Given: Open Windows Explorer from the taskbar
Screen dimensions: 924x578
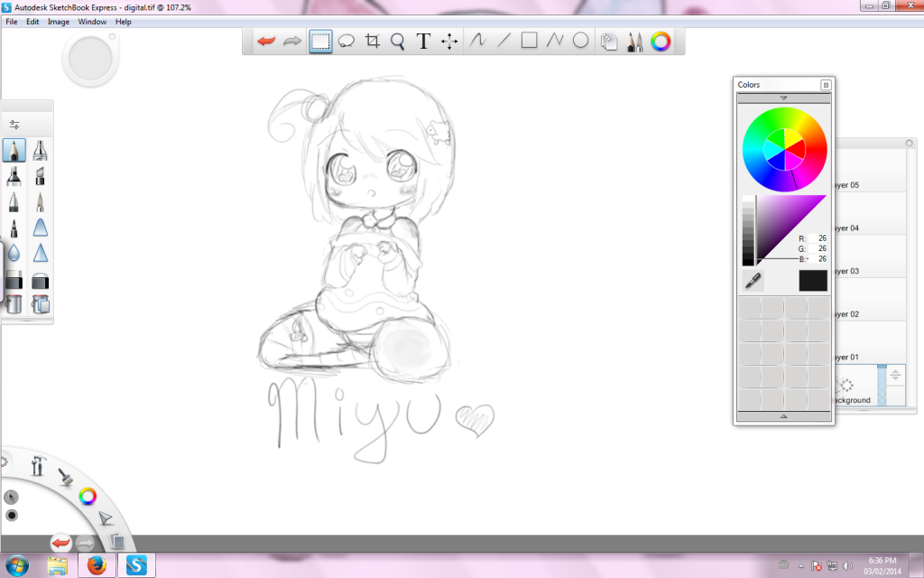Looking at the screenshot, I should point(57,565).
